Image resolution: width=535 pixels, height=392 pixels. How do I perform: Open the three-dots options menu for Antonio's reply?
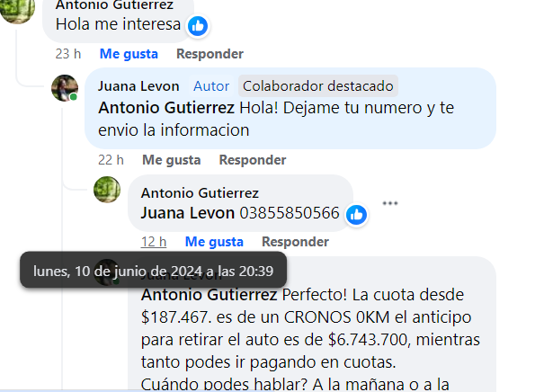(390, 203)
